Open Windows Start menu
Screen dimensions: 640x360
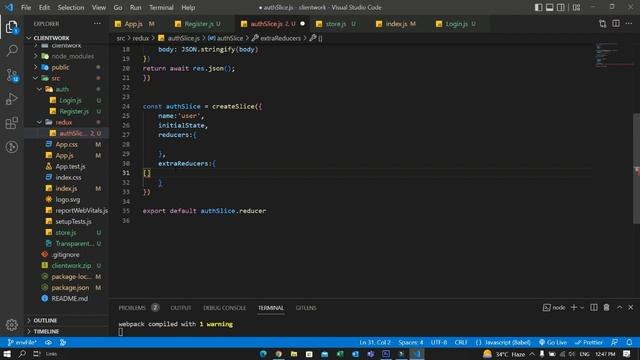point(7,353)
